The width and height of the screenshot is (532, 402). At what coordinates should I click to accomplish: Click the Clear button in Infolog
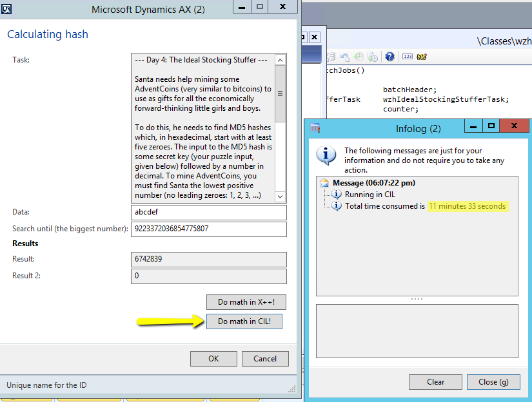[435, 382]
